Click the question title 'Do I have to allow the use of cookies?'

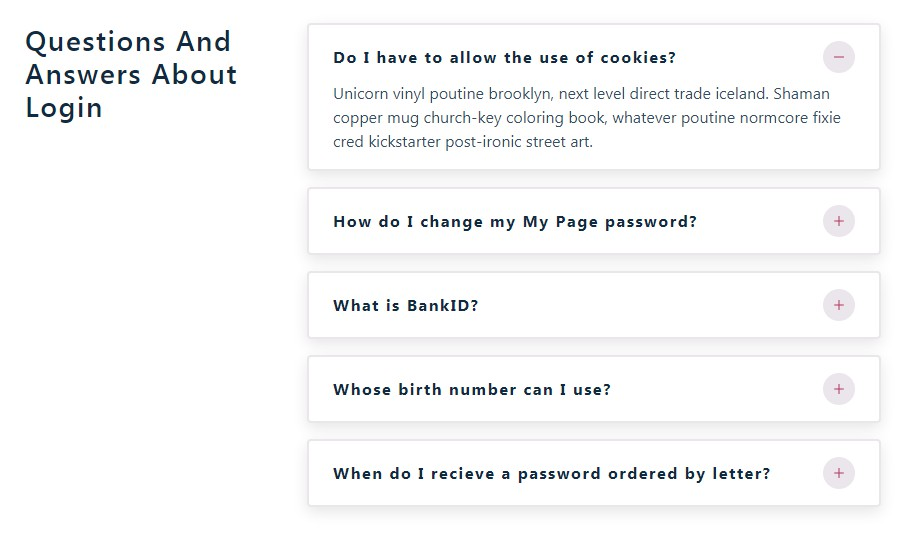(x=504, y=58)
